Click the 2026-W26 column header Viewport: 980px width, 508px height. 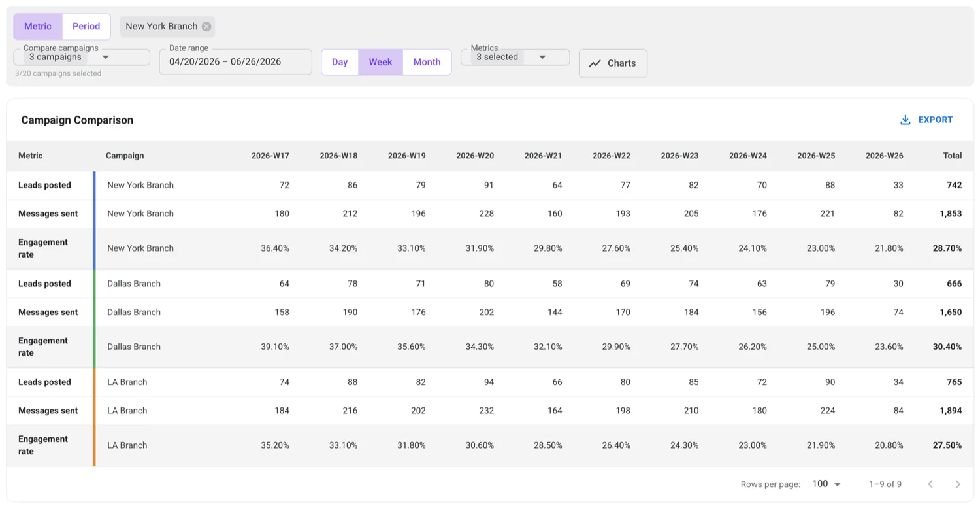click(885, 156)
